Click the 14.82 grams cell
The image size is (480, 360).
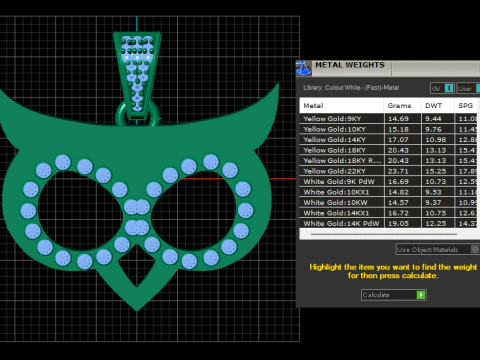click(x=403, y=192)
